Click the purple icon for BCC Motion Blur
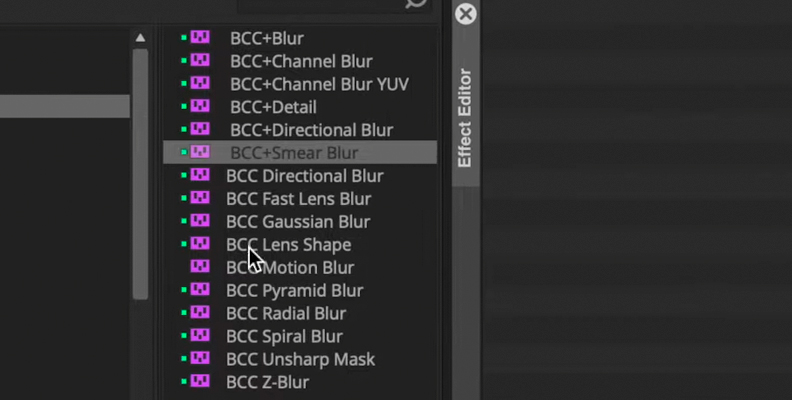 pos(200,267)
